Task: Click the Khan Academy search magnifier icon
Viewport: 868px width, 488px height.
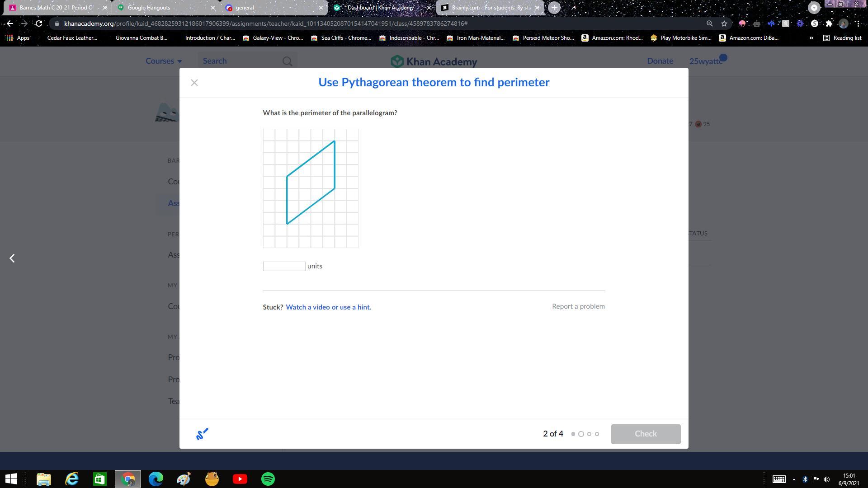Action: pos(287,61)
